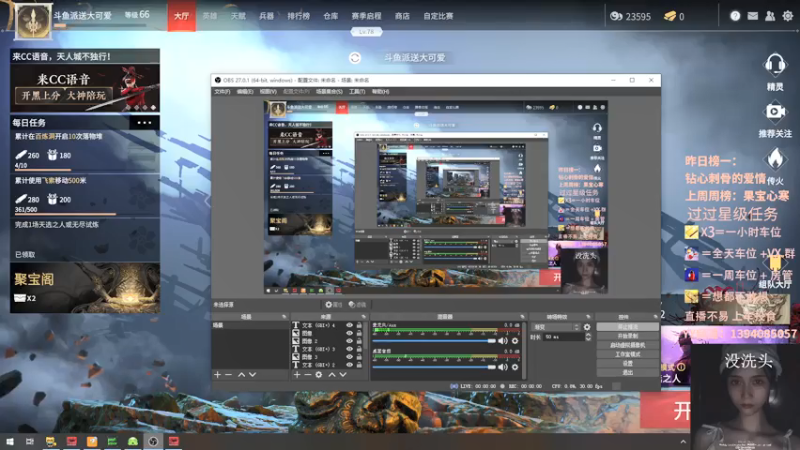Image resolution: width=800 pixels, height=450 pixels.
Task: Click the transition duration spinner arrows
Action: pos(588,337)
